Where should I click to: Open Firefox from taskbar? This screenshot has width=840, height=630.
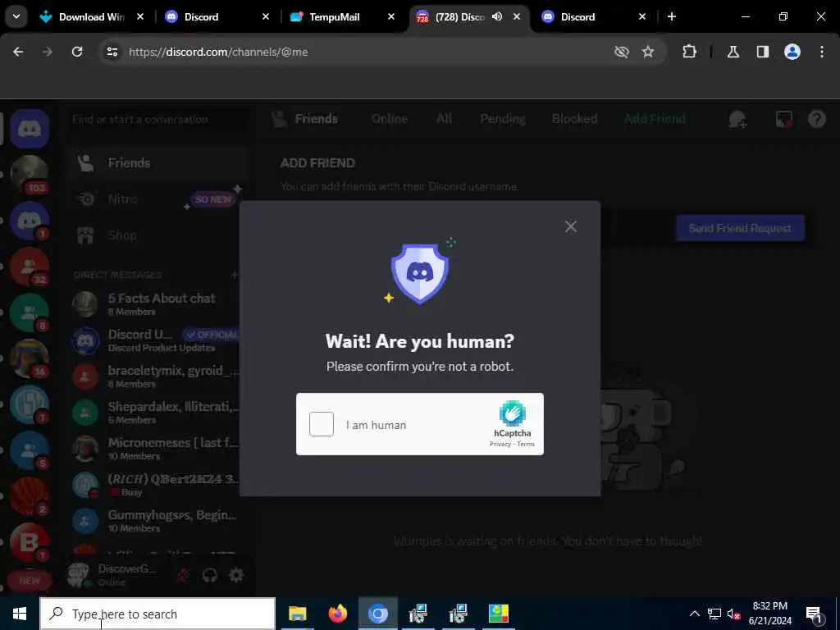coord(337,614)
